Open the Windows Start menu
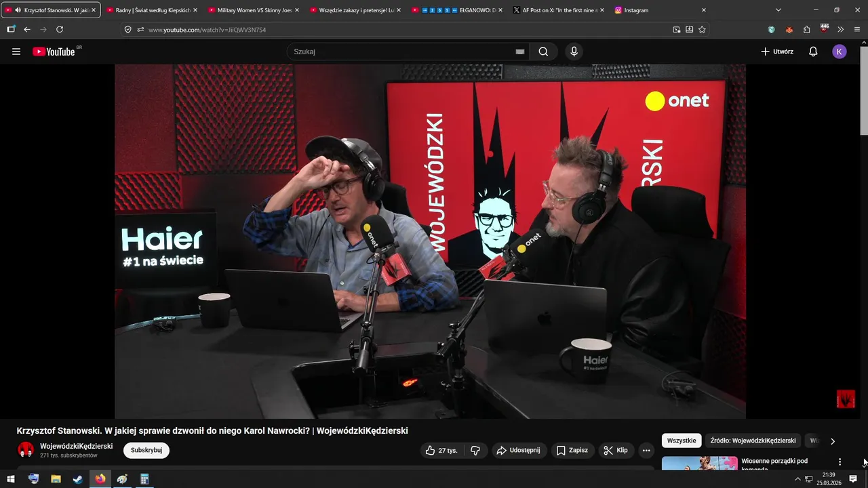Screen dimensions: 868x488 (x=11, y=479)
